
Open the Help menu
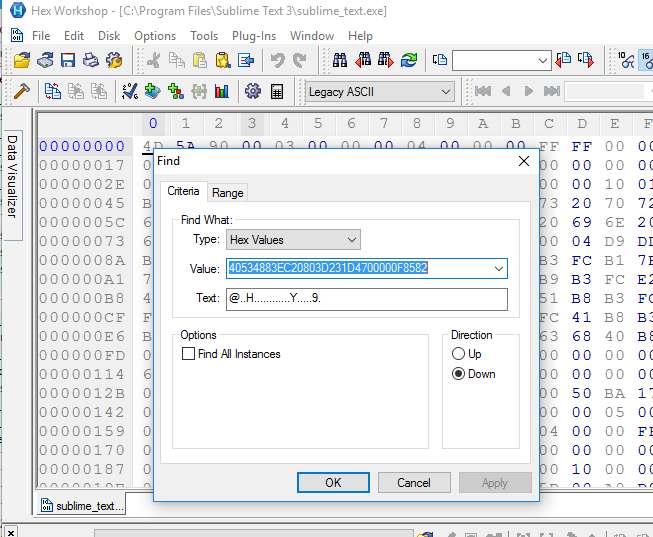coord(360,36)
